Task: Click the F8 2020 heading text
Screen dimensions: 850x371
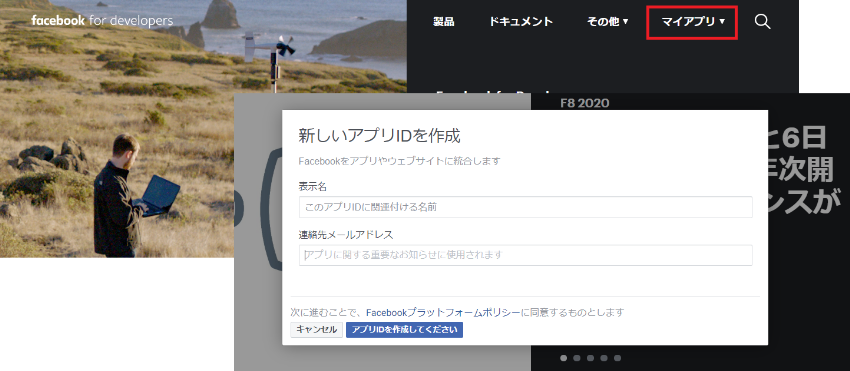Action: [584, 103]
